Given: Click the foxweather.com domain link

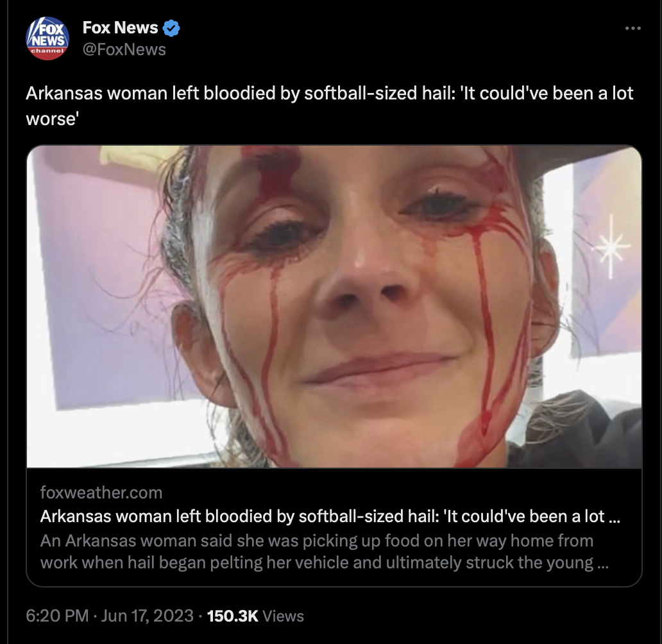Looking at the screenshot, I should 101,493.
